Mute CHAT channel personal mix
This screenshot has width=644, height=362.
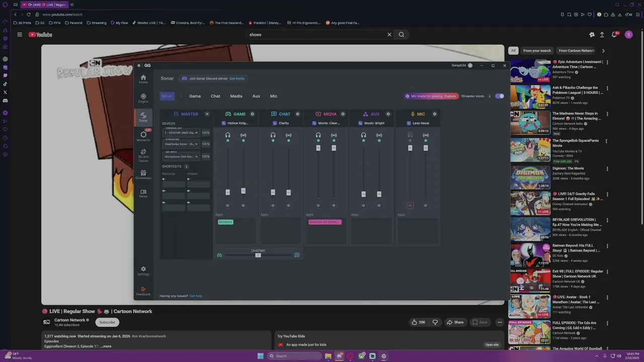273,206
